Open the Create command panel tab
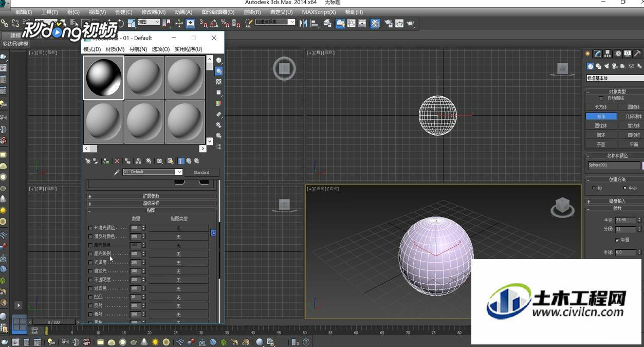 point(587,53)
